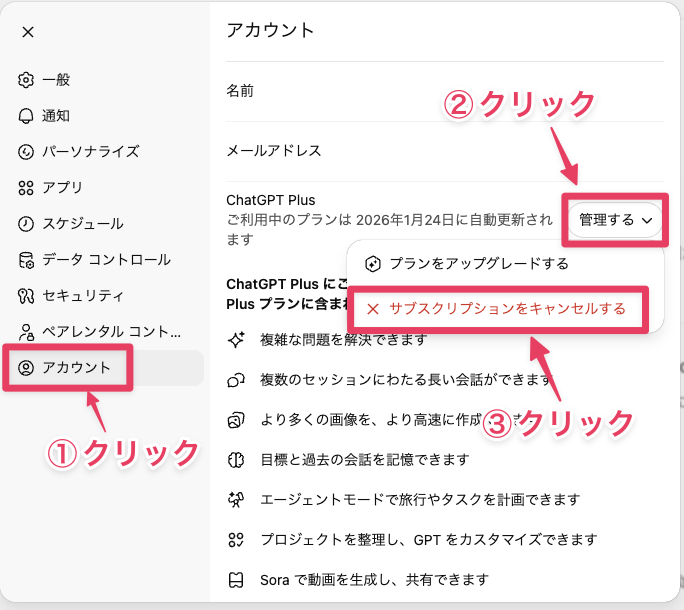Click the スケジュール clock icon

coord(26,224)
